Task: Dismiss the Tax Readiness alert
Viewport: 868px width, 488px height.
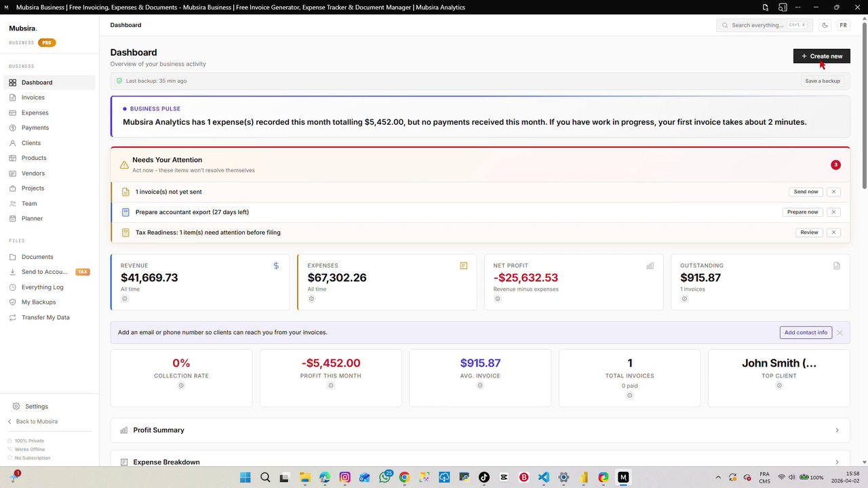Action: [834, 232]
